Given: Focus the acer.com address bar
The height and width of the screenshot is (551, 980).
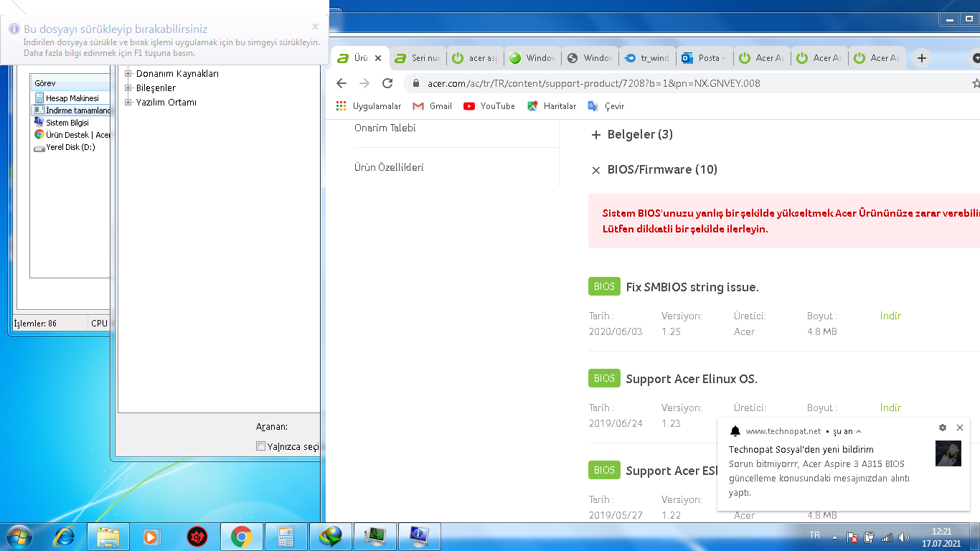Looking at the screenshot, I should pyautogui.click(x=593, y=83).
